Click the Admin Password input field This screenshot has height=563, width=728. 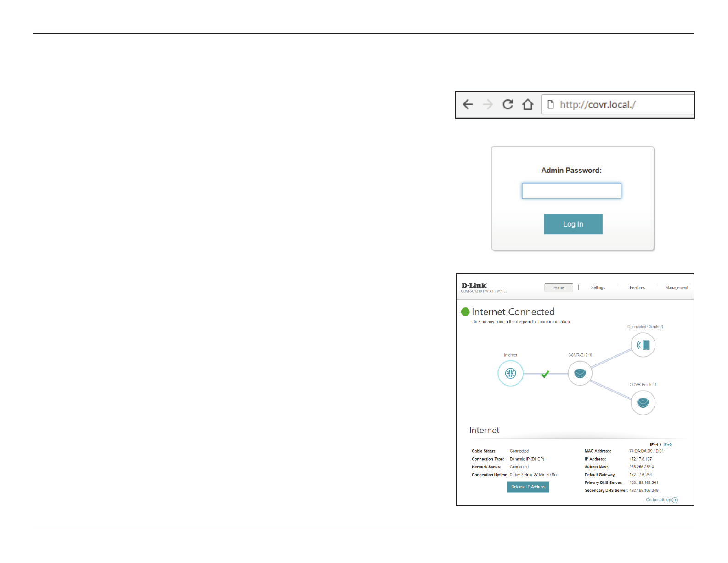pos(571,191)
